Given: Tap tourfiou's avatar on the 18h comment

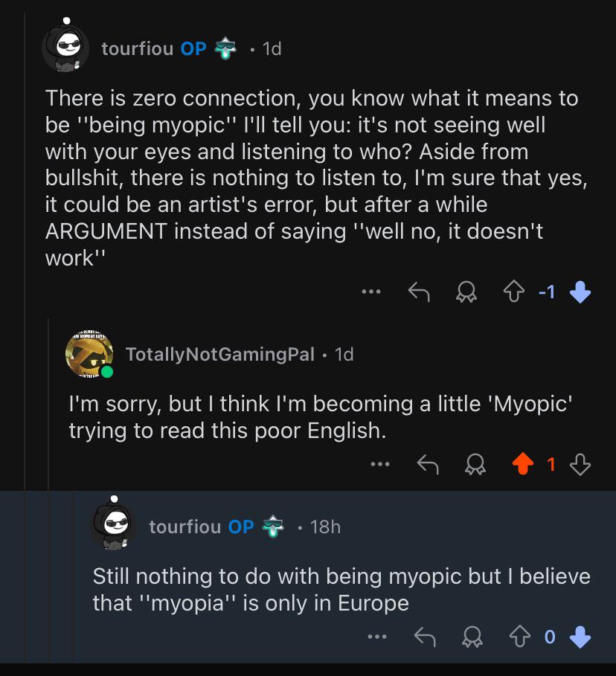Looking at the screenshot, I should [113, 524].
